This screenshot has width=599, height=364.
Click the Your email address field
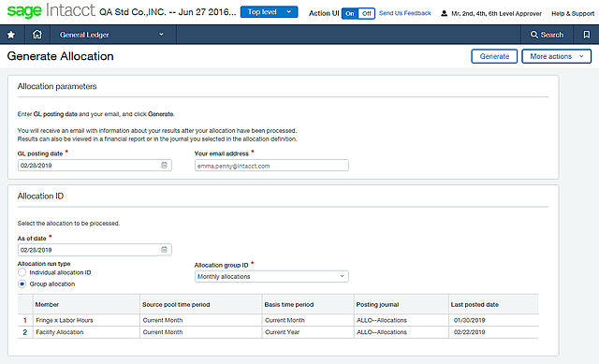tap(271, 166)
